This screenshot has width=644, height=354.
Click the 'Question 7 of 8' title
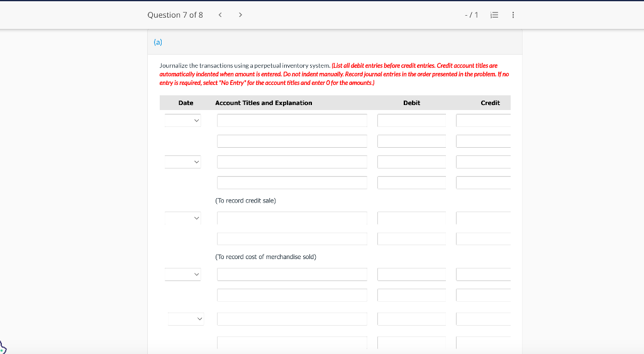(x=175, y=15)
